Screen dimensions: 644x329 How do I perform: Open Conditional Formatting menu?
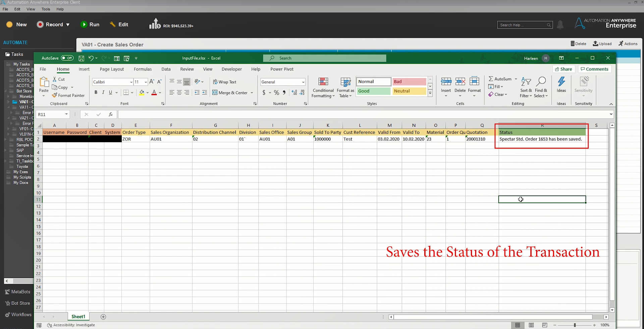(x=323, y=88)
